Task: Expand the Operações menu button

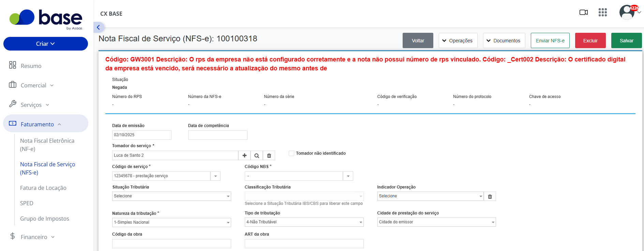Action: 458,41
